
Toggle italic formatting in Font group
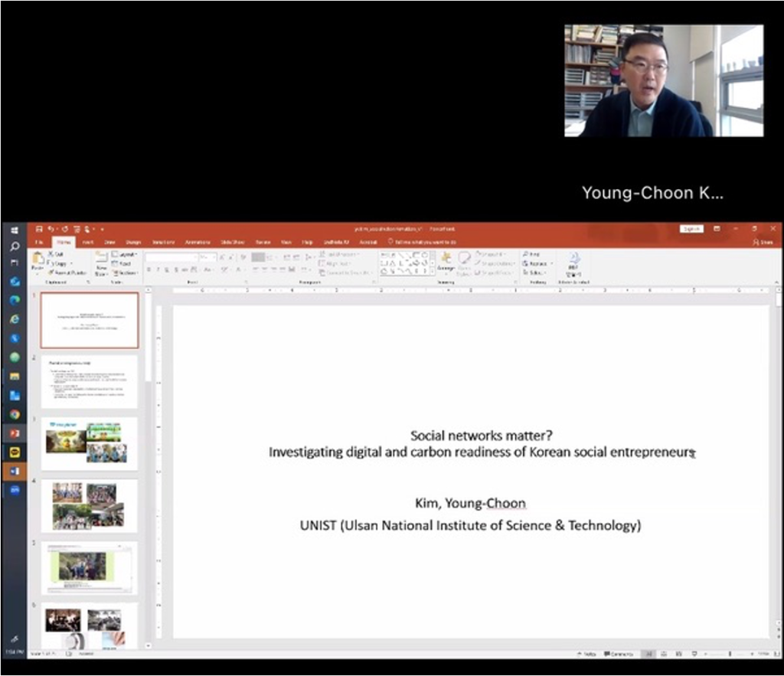pyautogui.click(x=158, y=269)
